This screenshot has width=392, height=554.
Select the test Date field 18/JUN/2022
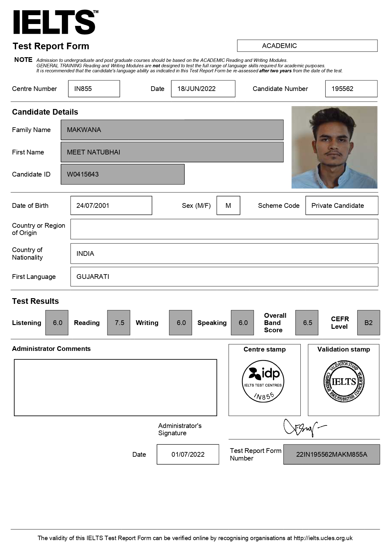(203, 89)
